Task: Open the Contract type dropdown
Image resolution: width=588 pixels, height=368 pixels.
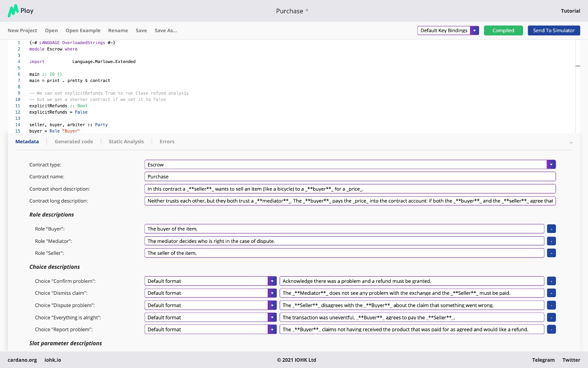Action: coord(551,165)
